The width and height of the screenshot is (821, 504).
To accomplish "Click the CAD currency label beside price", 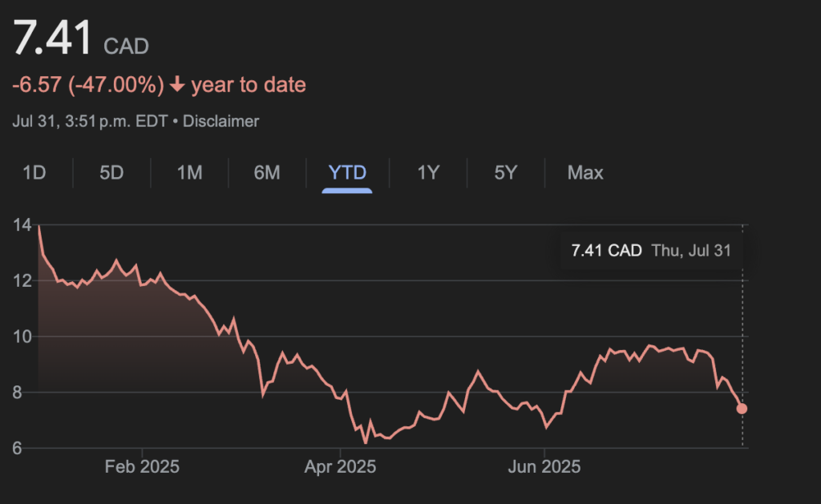I will click(127, 46).
